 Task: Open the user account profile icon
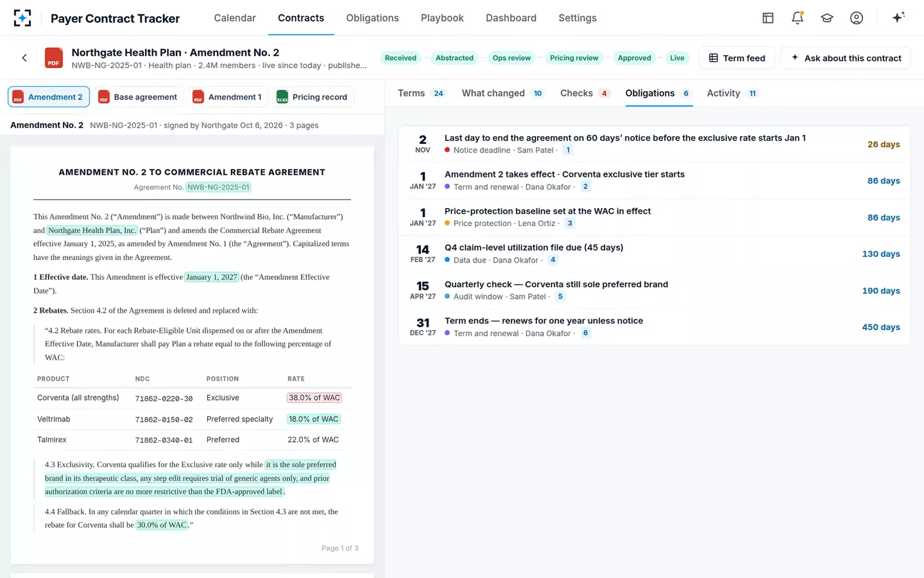[857, 18]
